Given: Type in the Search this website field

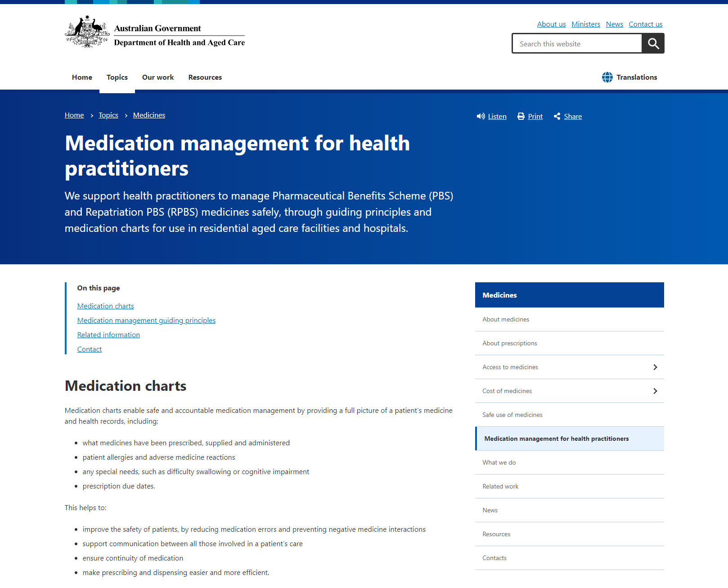Looking at the screenshot, I should pos(577,44).
